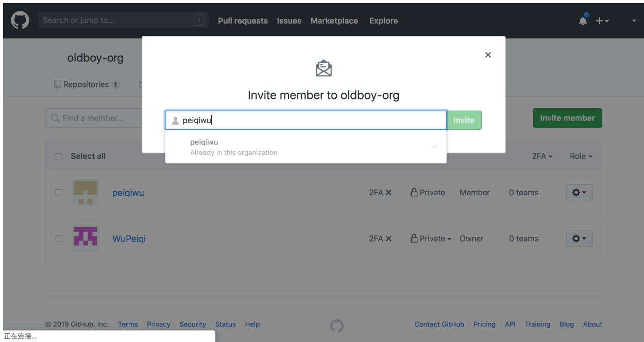Click the oldboy-org organization name
Viewport: 644px width, 342px height.
click(x=95, y=58)
